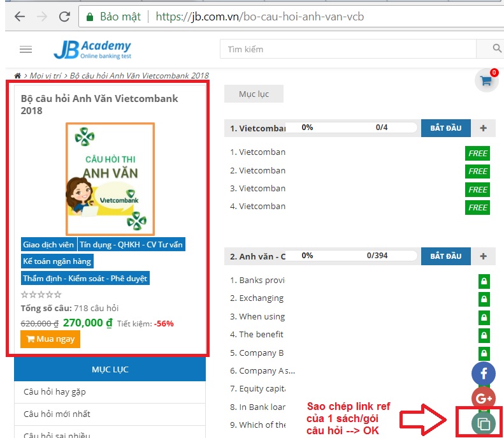Open question 9. Which of the
The image size is (504, 438).
click(258, 425)
